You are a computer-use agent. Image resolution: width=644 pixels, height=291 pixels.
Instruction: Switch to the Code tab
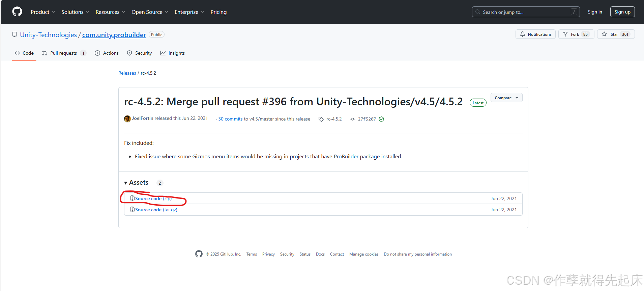pyautogui.click(x=24, y=53)
